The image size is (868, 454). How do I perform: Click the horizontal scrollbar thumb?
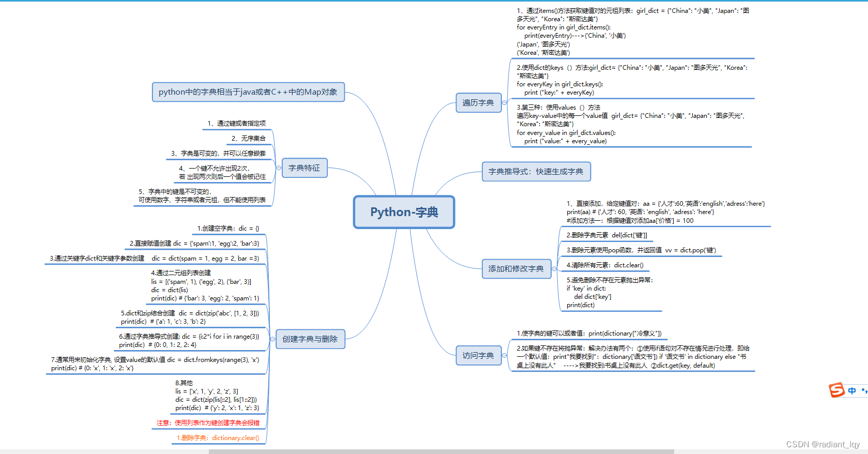click(x=441, y=451)
